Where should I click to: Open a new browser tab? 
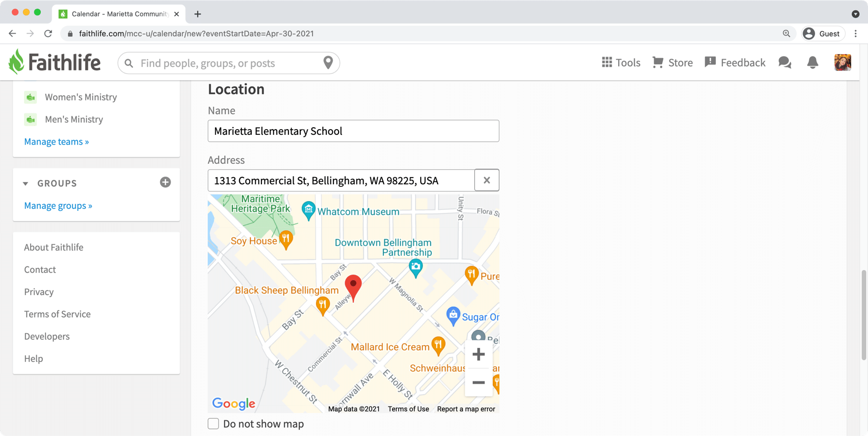pos(198,14)
